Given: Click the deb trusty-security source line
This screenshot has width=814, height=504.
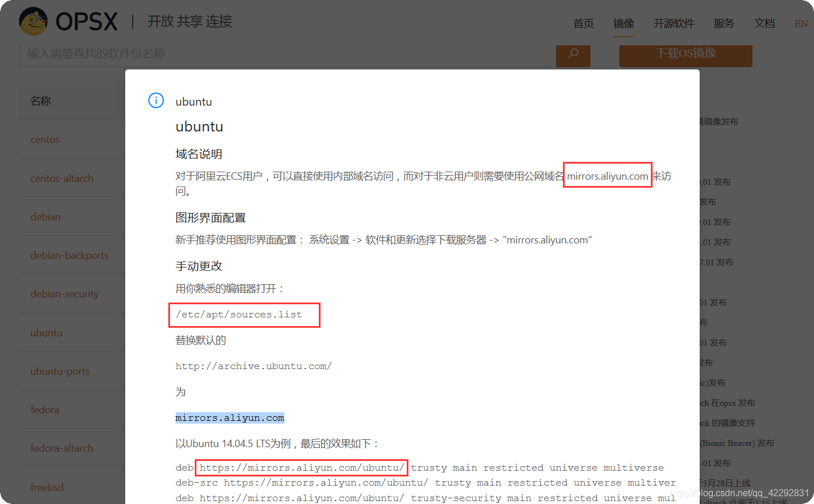Looking at the screenshot, I should tap(426, 498).
